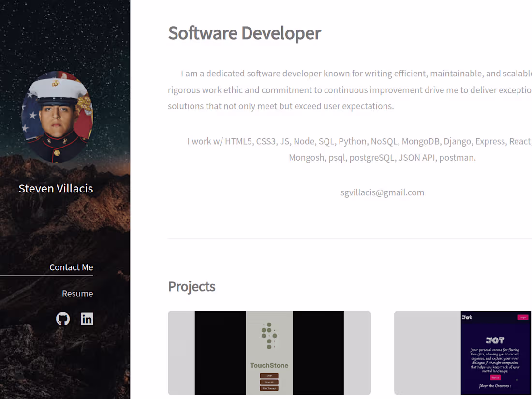Select the TouchStone stones graphic
Image resolution: width=532 pixels, height=399 pixels.
269,335
